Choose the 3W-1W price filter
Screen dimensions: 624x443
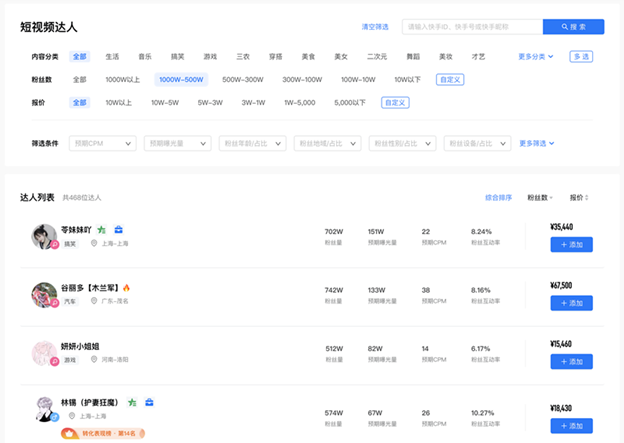(x=253, y=103)
